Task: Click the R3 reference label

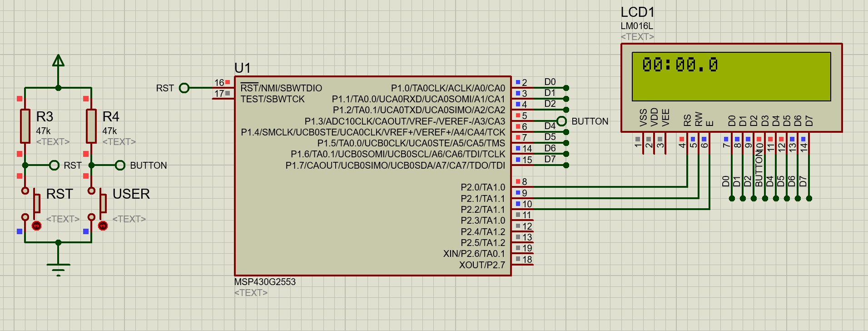Action: click(45, 117)
